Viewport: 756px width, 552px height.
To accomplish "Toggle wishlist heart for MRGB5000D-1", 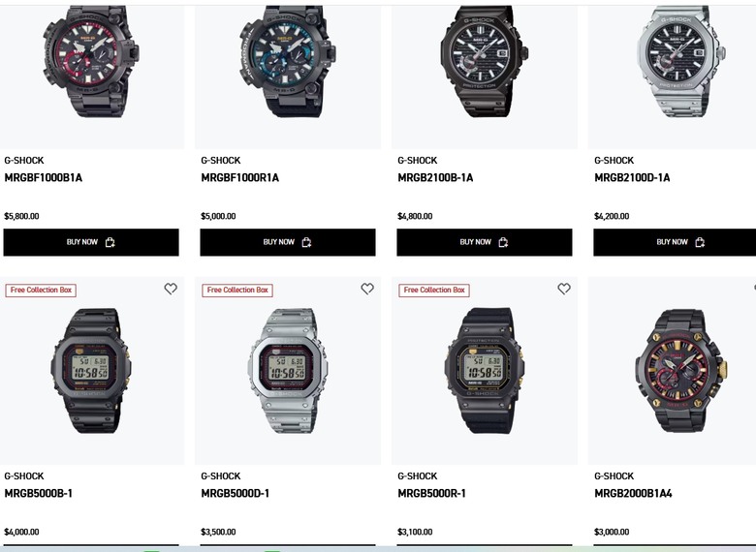I will [367, 289].
